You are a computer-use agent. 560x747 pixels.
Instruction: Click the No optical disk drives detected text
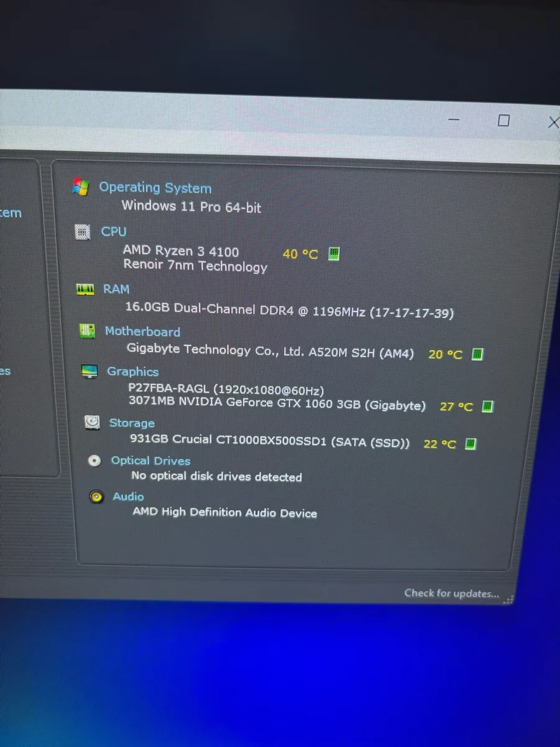217,476
